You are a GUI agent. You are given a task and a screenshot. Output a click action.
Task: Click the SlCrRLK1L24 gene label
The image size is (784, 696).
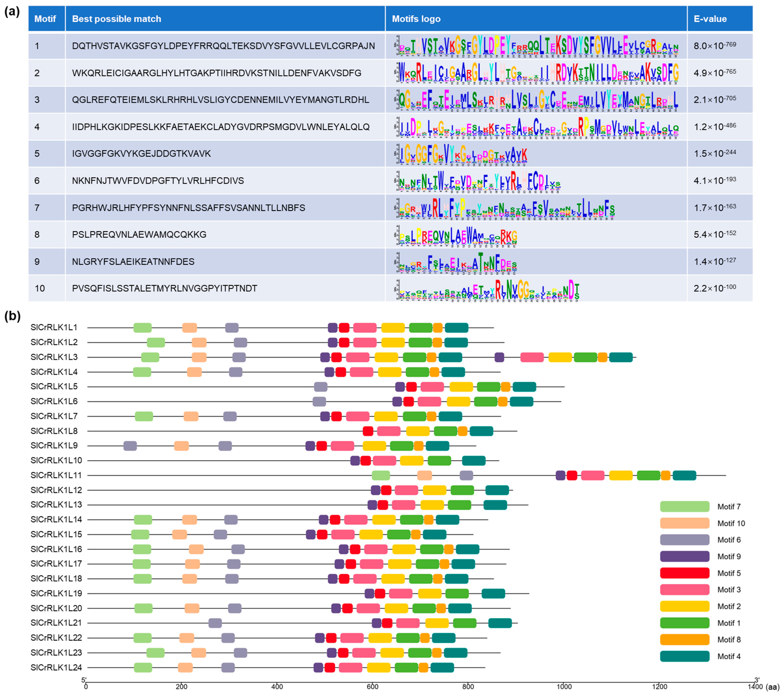(56, 667)
